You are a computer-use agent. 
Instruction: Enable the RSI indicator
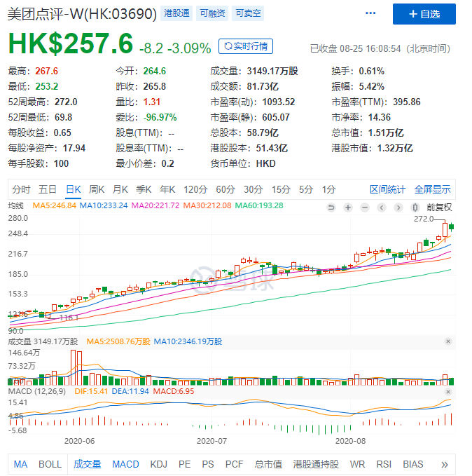[384, 464]
